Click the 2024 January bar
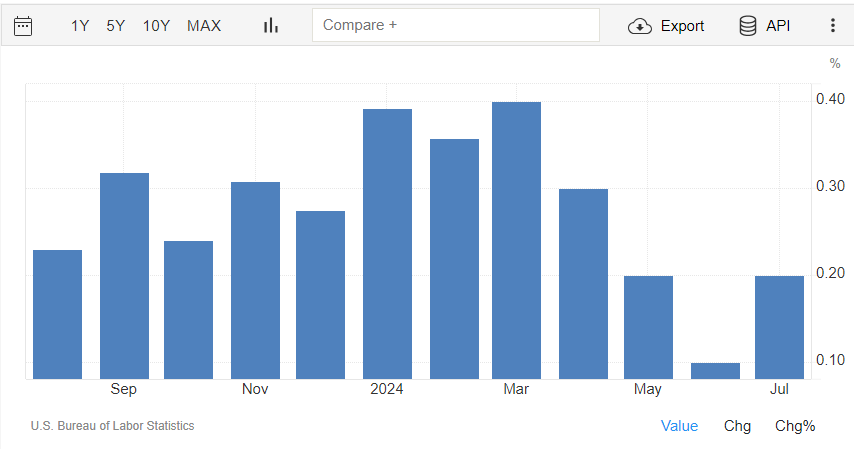Viewport: 854px width, 449px height. pyautogui.click(x=387, y=244)
